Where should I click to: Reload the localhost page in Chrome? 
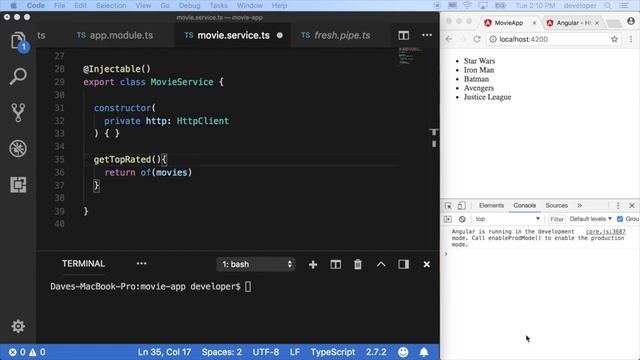click(x=477, y=39)
